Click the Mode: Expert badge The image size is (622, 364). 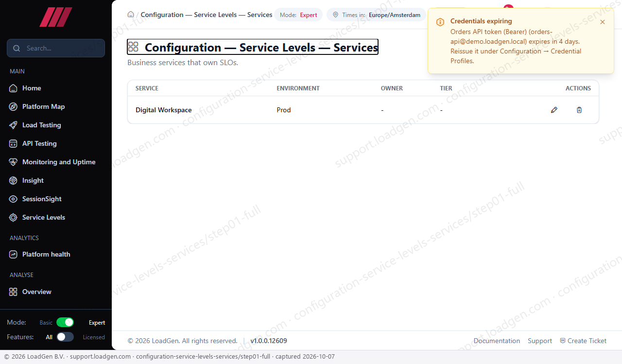(x=298, y=15)
